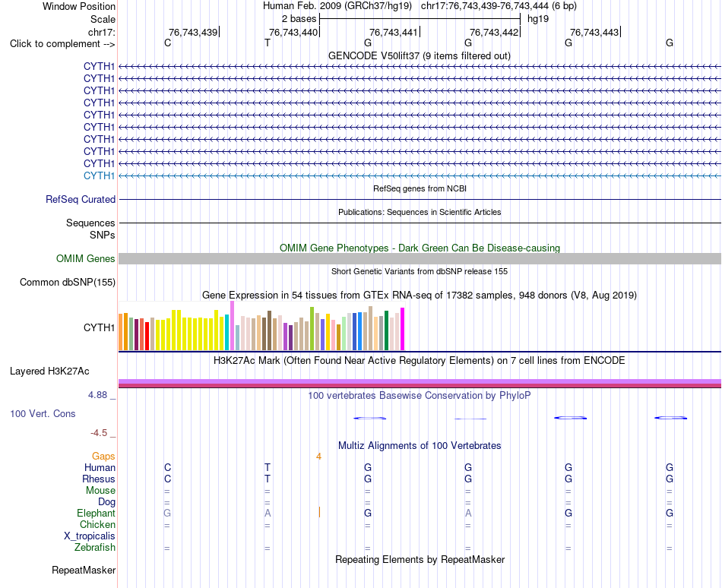This screenshot has height=588, width=722.
Task: Open '100 vertebrates Basewise Conservation by PhyloP' title
Action: 419,396
